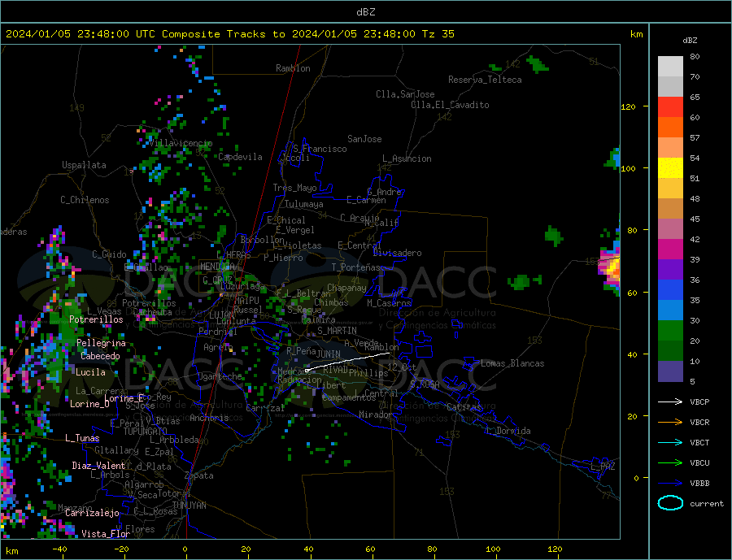Click the Vista_Flor pink label
The image size is (732, 560).
(106, 534)
